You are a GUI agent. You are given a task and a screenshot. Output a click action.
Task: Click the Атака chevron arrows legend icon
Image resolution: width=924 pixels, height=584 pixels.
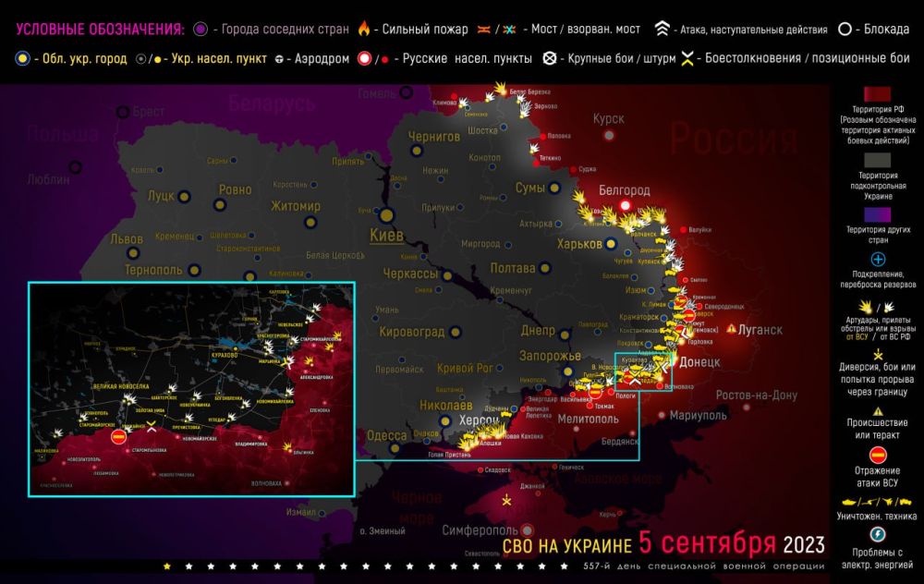(663, 29)
